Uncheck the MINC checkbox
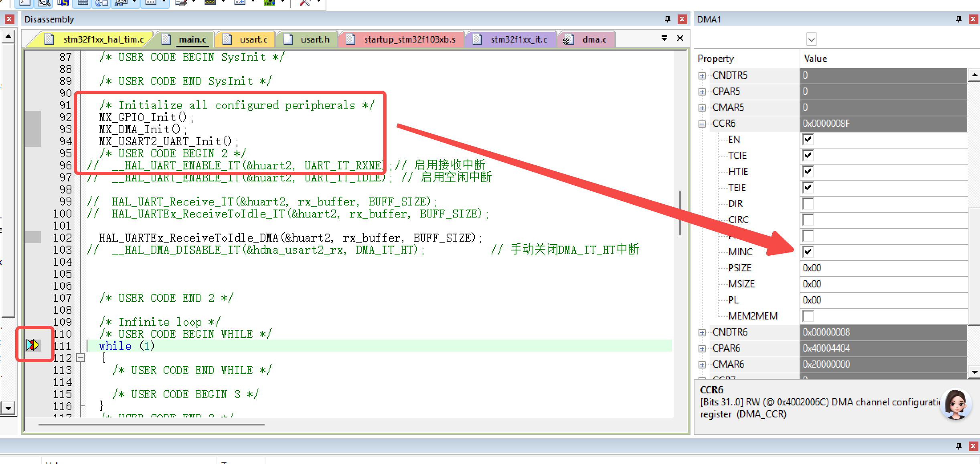980x464 pixels. click(808, 252)
